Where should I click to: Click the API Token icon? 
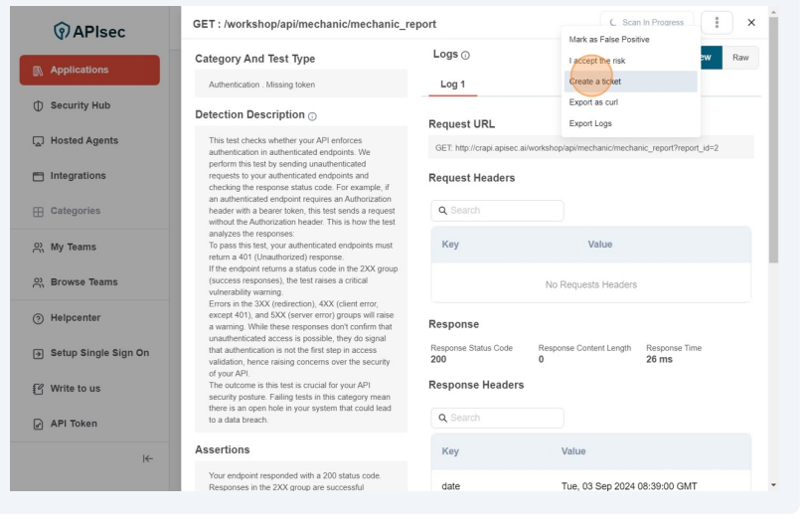click(x=38, y=424)
